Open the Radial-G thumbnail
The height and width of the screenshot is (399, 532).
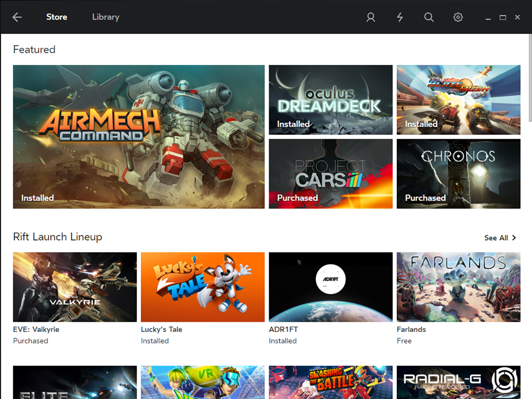click(458, 382)
